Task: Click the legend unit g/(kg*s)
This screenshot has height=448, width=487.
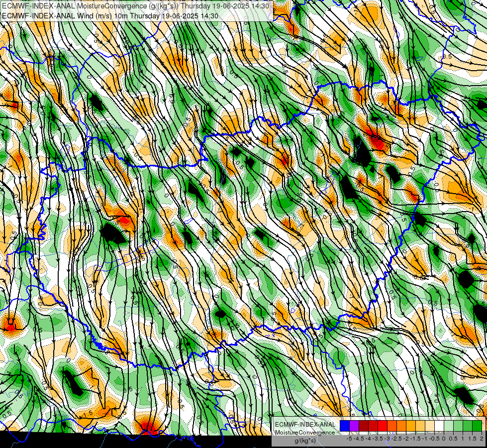Action: [x=305, y=441]
